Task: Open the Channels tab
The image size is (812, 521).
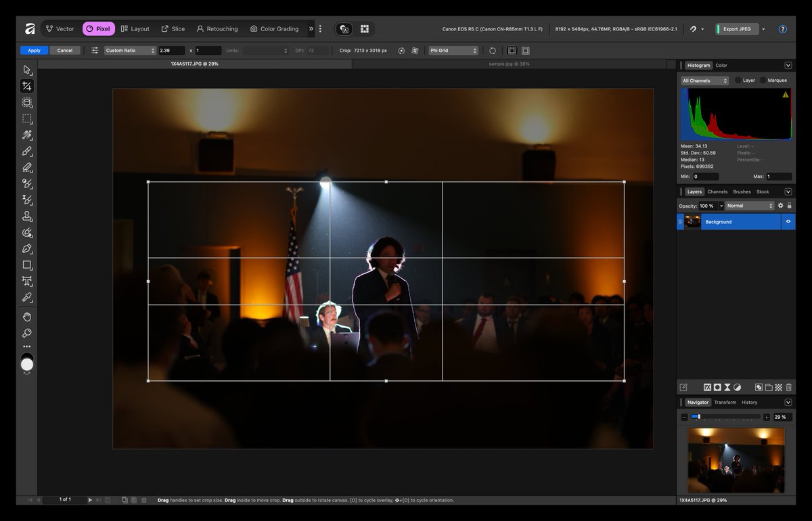Action: (717, 191)
